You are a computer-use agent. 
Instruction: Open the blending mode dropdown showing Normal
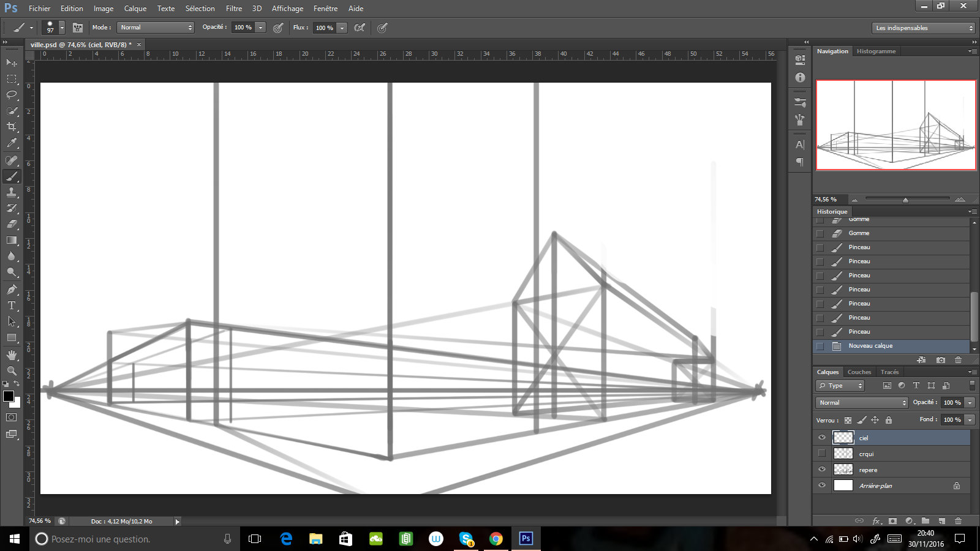[x=861, y=402]
